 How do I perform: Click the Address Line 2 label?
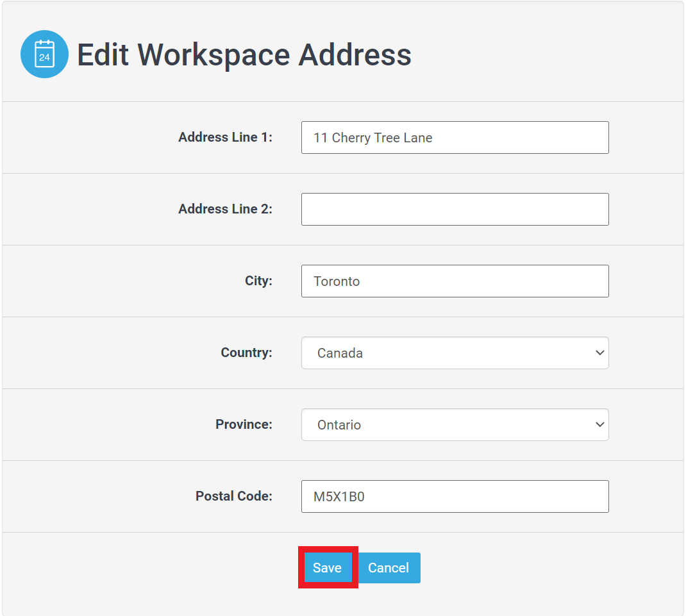click(x=225, y=209)
